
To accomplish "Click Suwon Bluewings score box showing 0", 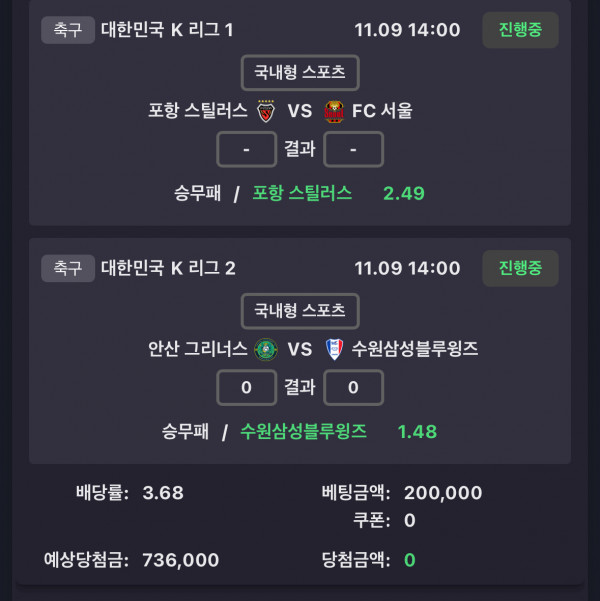I will coord(354,387).
